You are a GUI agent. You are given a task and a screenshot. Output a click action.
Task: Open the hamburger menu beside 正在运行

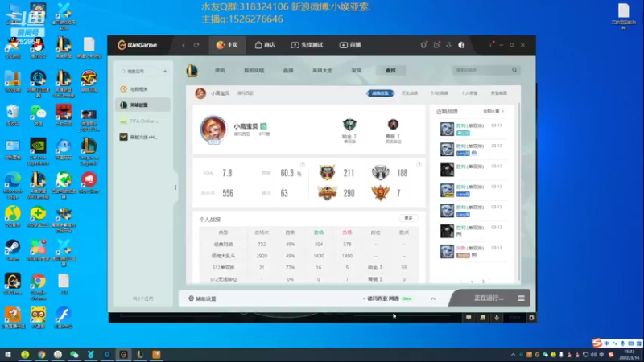tap(521, 298)
